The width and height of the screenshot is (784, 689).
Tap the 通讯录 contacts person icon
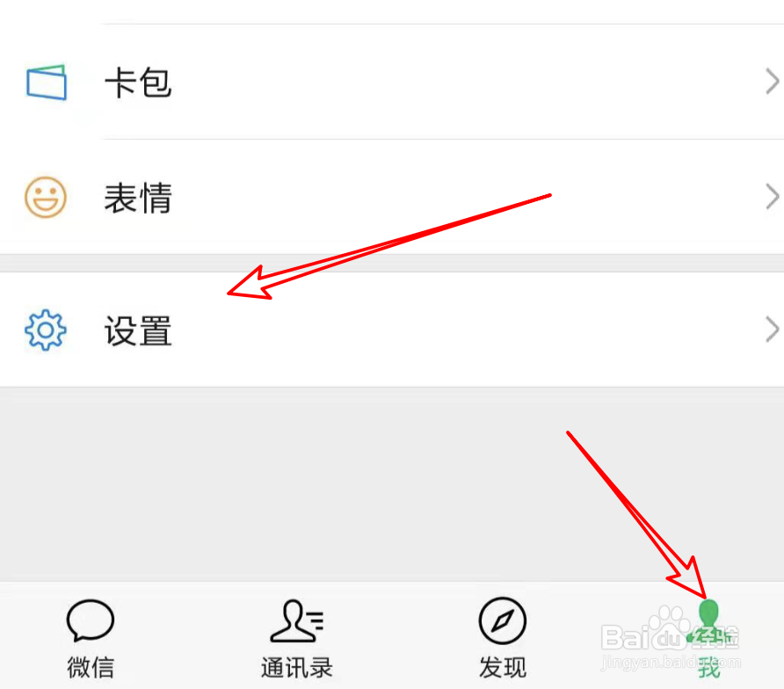296,620
